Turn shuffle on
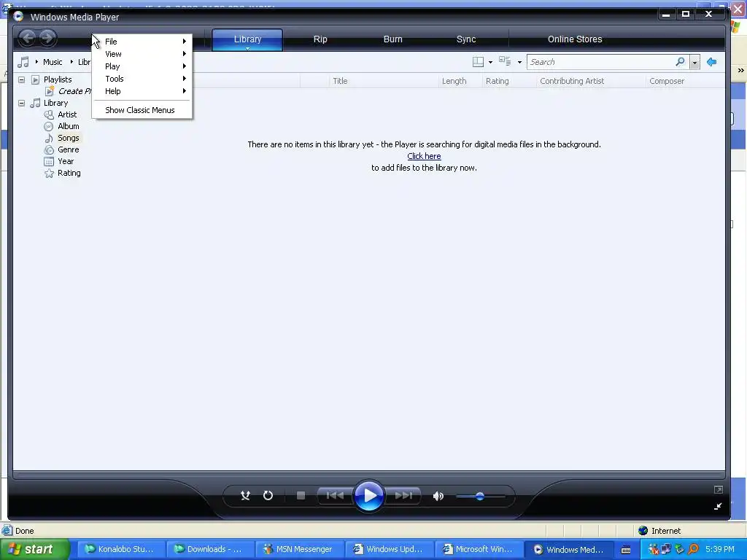Viewport: 747px width, 560px height. click(245, 496)
